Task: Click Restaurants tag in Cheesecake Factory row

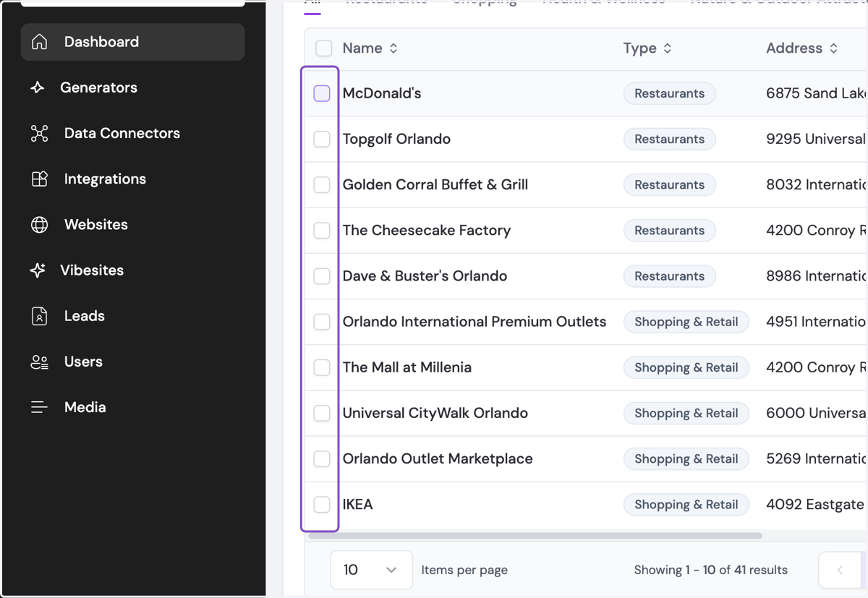Action: coord(670,231)
